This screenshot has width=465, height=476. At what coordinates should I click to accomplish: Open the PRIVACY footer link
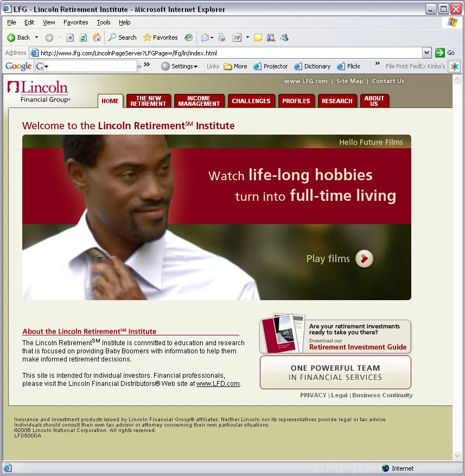[x=313, y=395]
